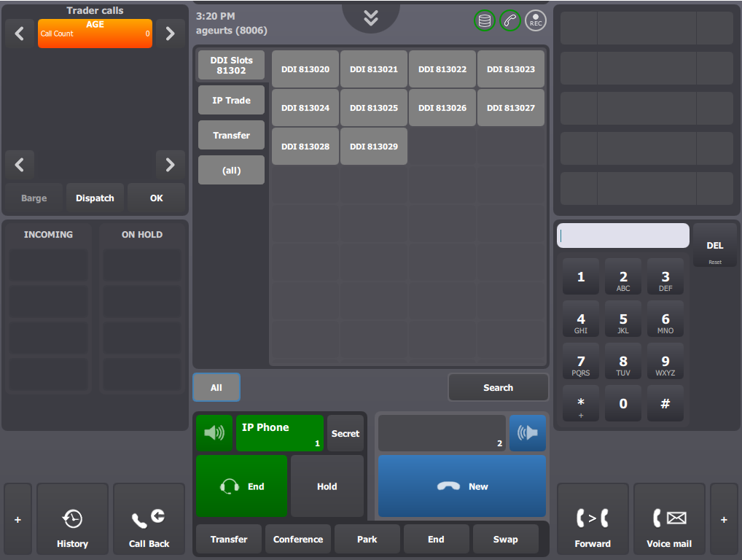The width and height of the screenshot is (742, 560).
Task: Toggle the green speaker for IP Phone
Action: 214,432
